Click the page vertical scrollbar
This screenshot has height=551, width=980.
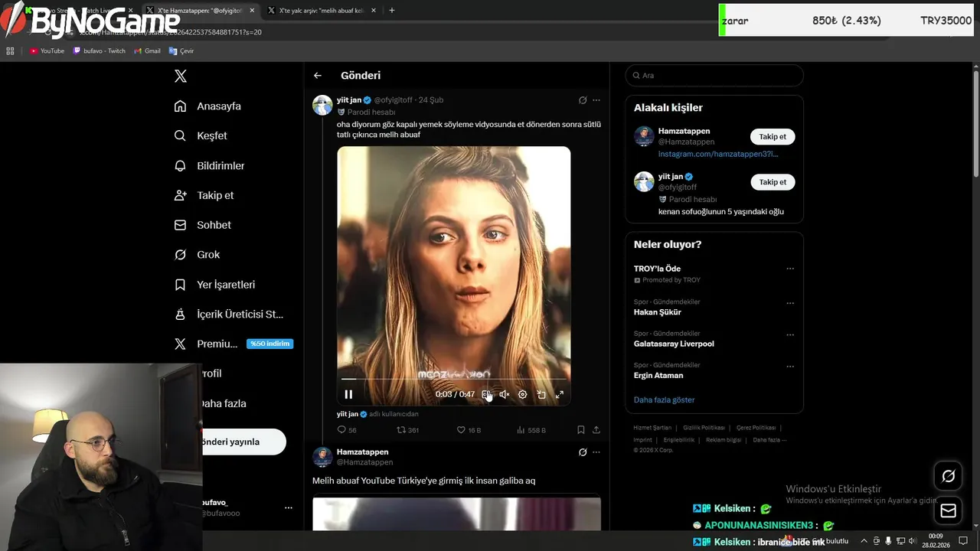[x=975, y=124]
